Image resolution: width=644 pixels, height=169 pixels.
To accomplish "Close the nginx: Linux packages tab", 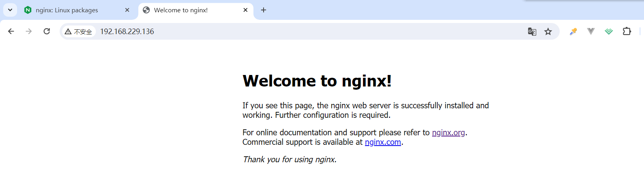I will pos(127,10).
